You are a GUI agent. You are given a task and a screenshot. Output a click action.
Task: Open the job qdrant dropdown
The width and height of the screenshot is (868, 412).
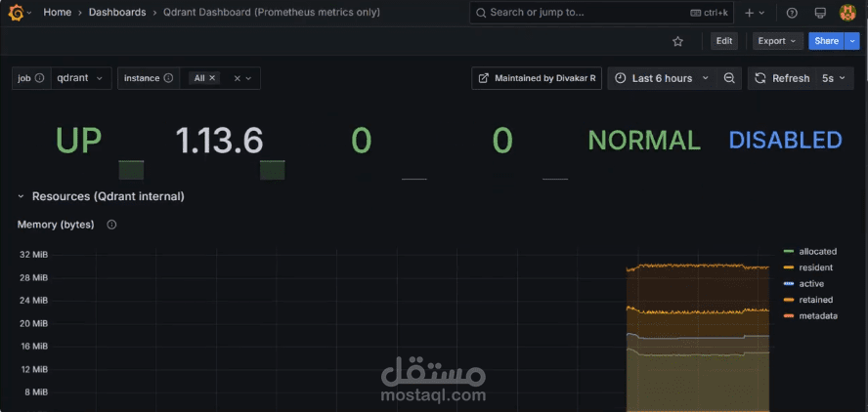pos(81,78)
